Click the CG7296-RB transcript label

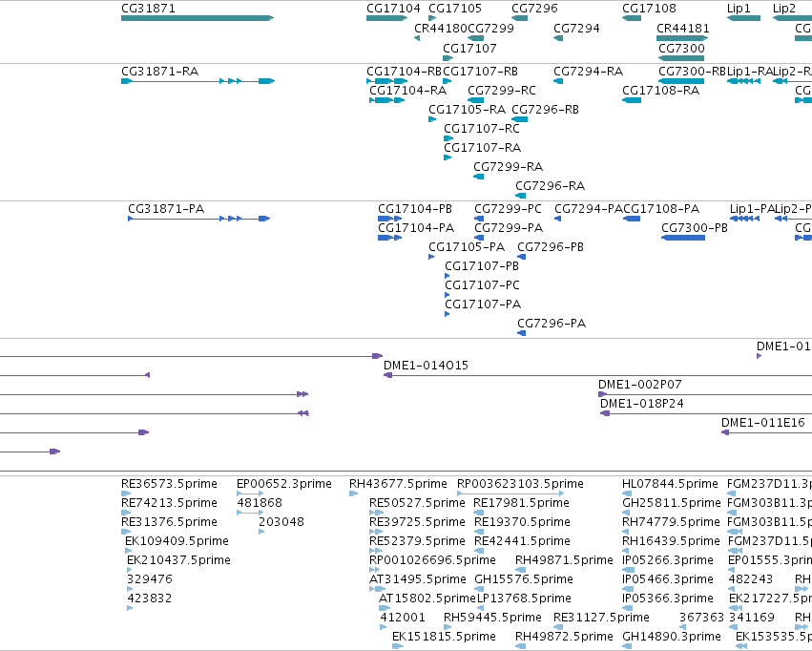[545, 109]
